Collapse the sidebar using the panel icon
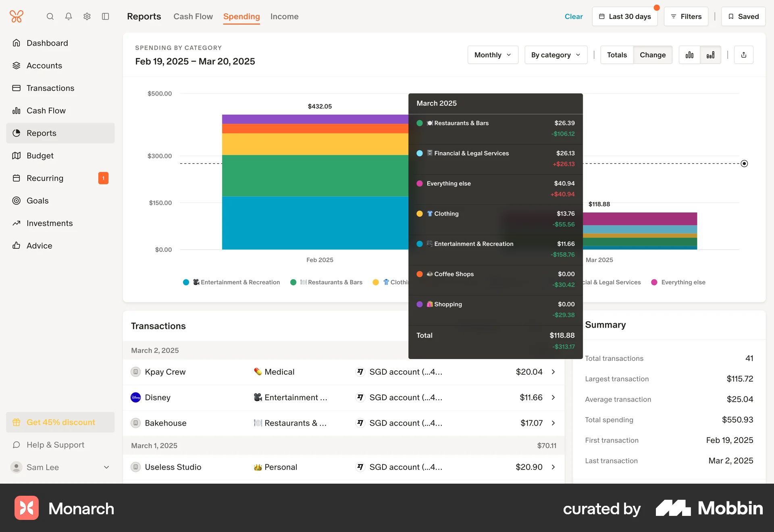 point(105,17)
